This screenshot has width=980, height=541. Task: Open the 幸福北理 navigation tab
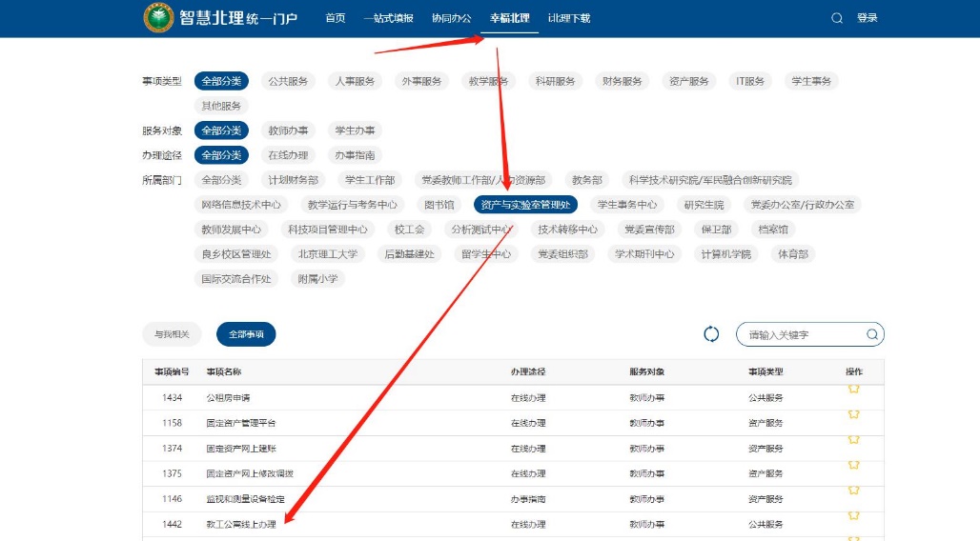(x=509, y=18)
